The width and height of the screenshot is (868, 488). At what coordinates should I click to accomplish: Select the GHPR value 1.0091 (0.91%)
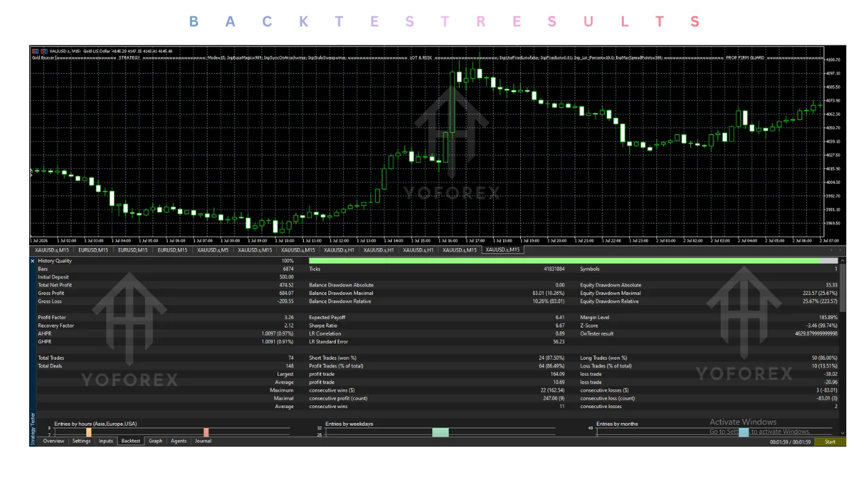[x=277, y=342]
